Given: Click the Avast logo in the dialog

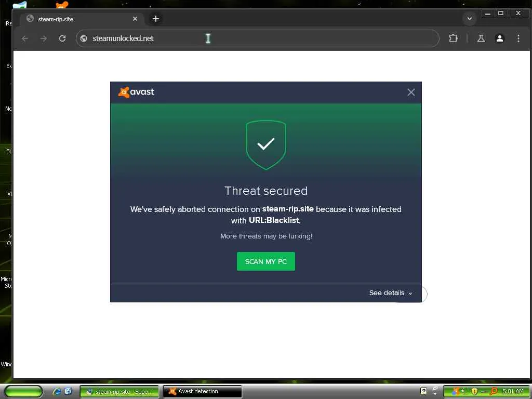Looking at the screenshot, I should tap(136, 92).
